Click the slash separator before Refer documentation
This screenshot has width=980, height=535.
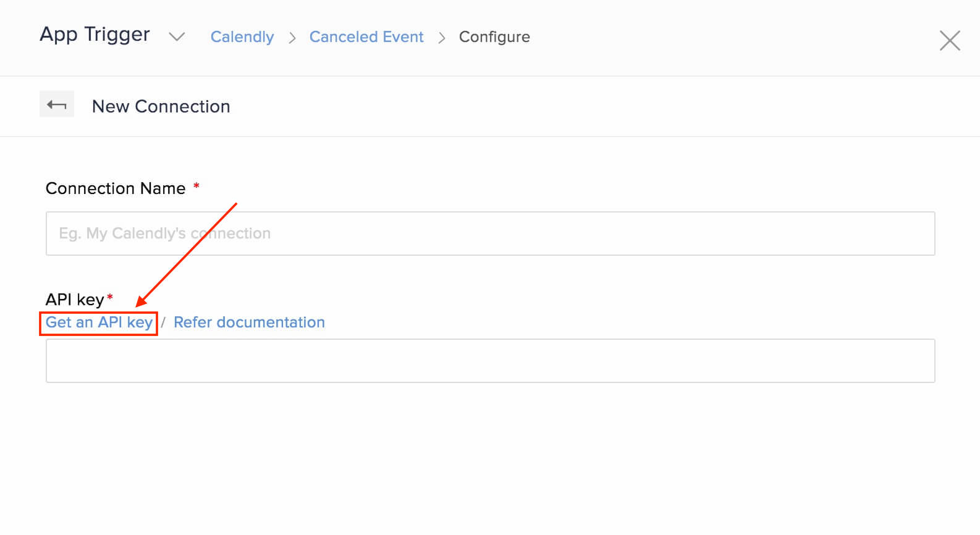click(x=163, y=322)
